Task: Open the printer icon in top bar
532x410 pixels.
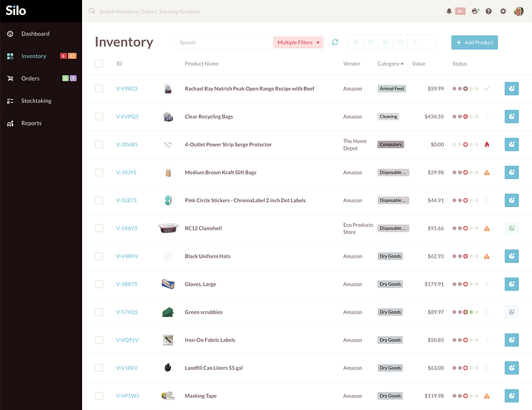Action: pos(475,11)
